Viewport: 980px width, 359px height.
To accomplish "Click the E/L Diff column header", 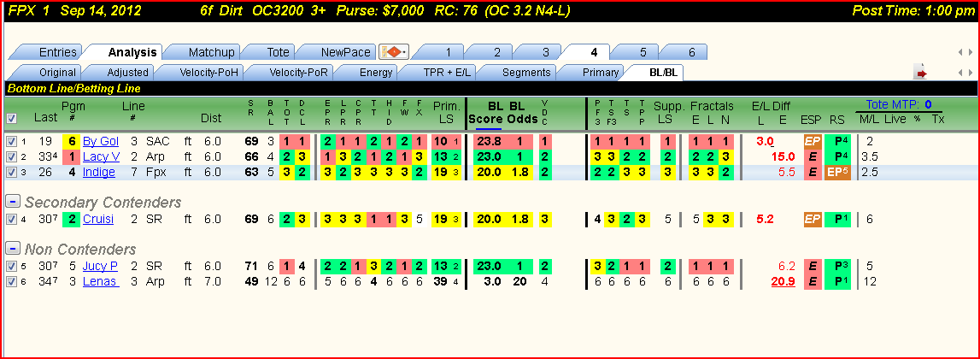I will click(x=771, y=106).
